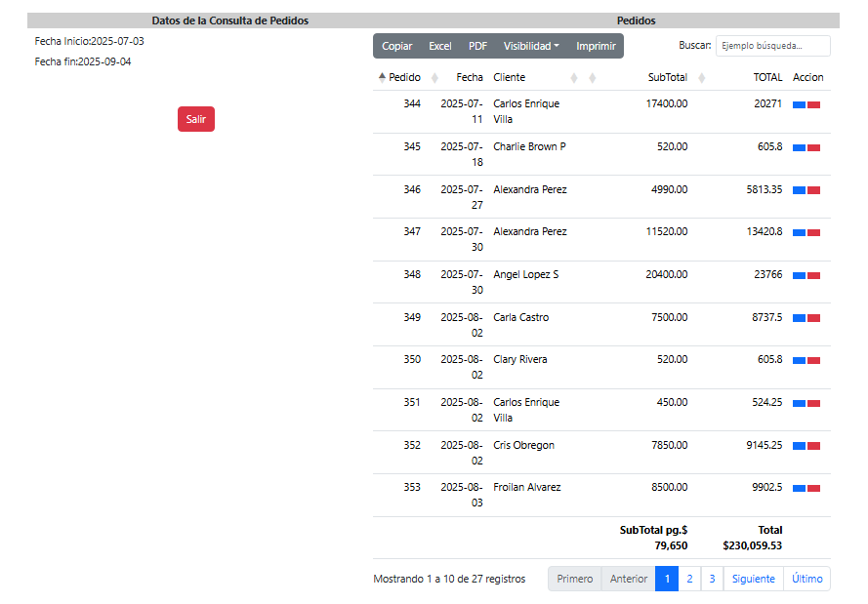Screen dimensions: 868x604
Task: Click the Copiar button
Action: [396, 46]
